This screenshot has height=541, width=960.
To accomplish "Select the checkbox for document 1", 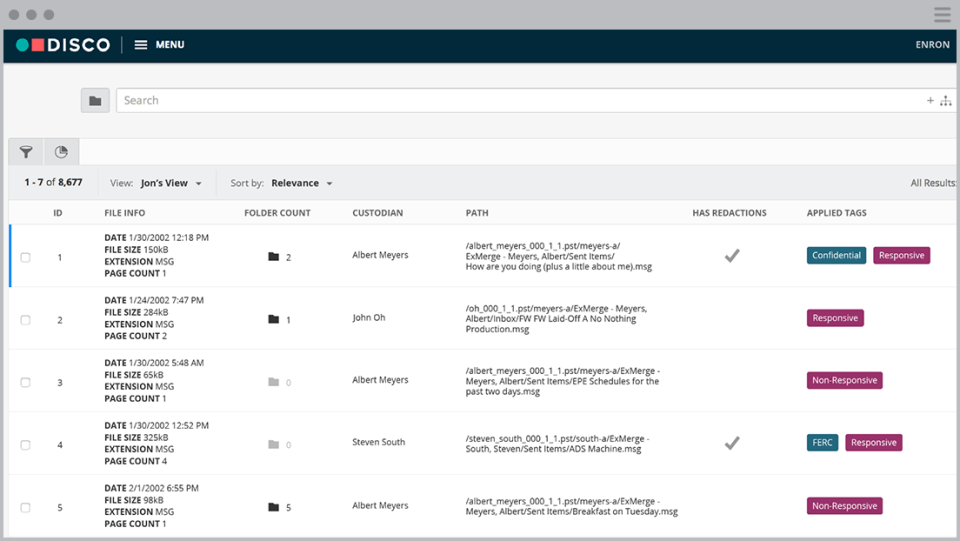I will [26, 257].
